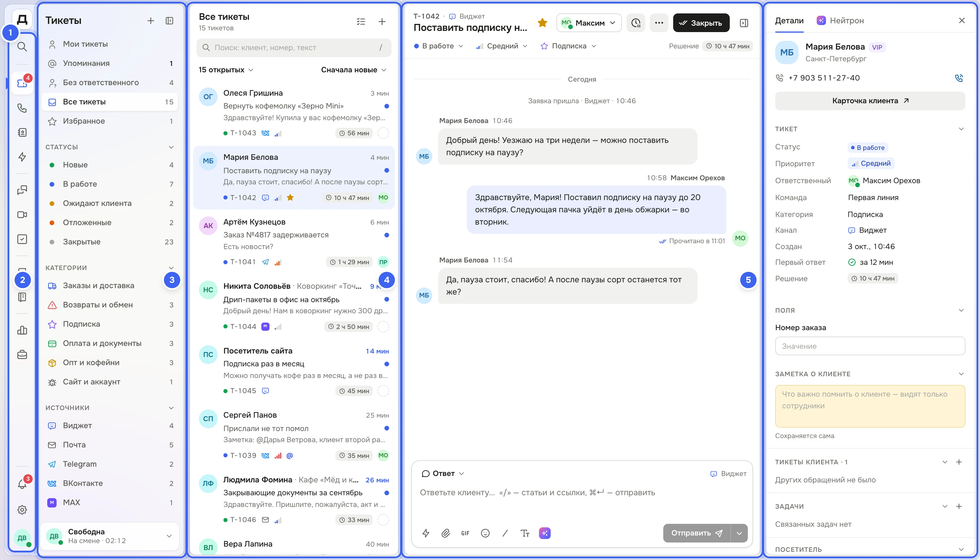Image resolution: width=980 pixels, height=560 pixels.
Task: Toggle bulk selection mode in ticket list
Action: [x=361, y=22]
